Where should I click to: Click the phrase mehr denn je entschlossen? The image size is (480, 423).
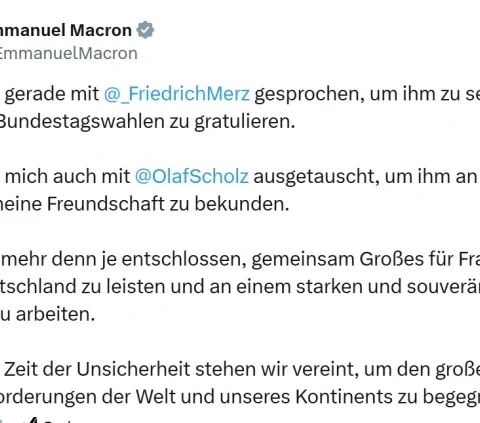click(x=124, y=260)
